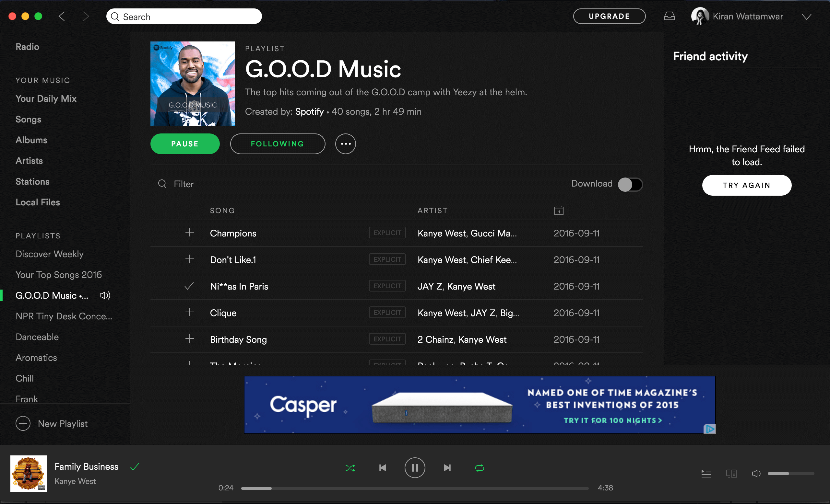Open Family Business track title
The image size is (830, 504).
(x=86, y=467)
